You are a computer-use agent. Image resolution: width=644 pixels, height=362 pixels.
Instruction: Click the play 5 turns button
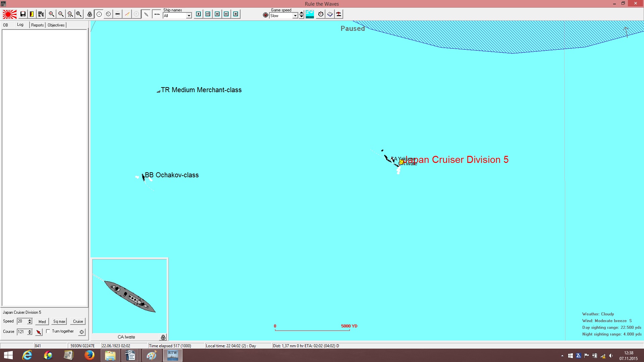(208, 14)
